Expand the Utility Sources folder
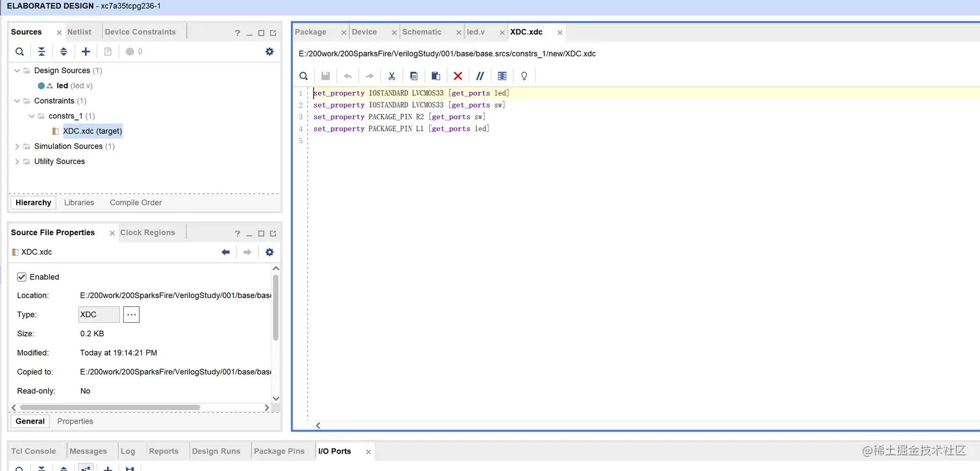This screenshot has width=980, height=471. coord(17,161)
